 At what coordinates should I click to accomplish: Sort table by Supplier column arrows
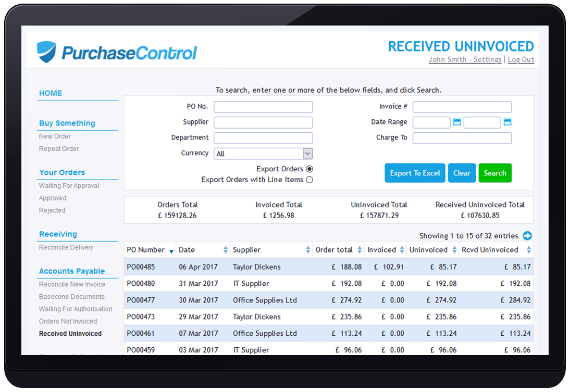pos(308,249)
